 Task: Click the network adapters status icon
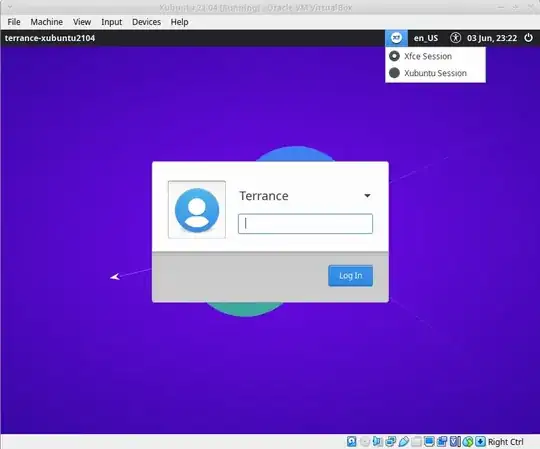[x=391, y=441]
